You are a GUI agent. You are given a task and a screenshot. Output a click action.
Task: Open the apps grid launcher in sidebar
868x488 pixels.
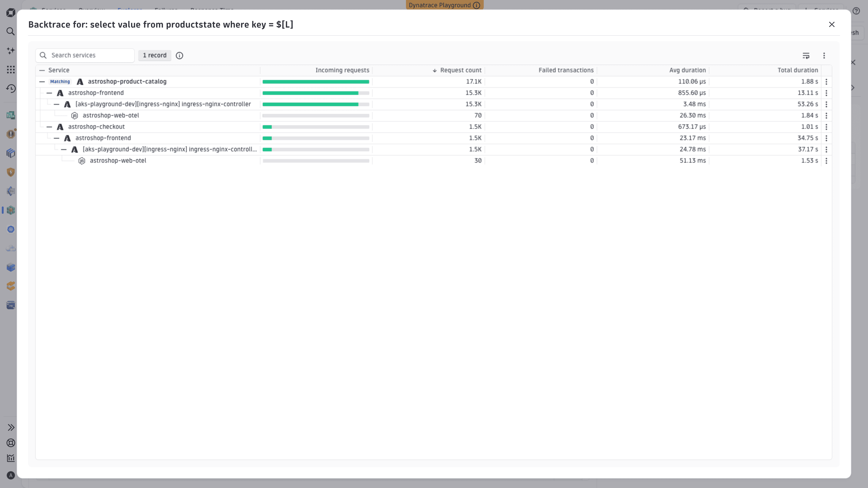[11, 70]
